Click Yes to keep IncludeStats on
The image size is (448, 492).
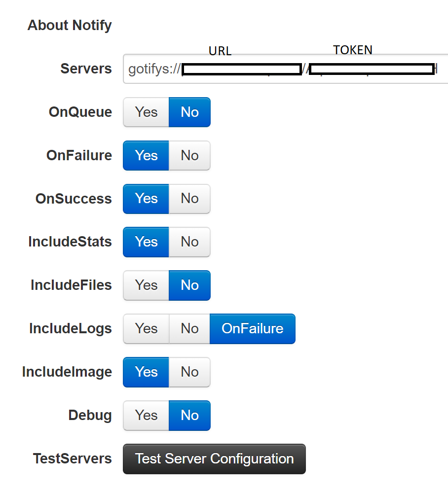(146, 242)
